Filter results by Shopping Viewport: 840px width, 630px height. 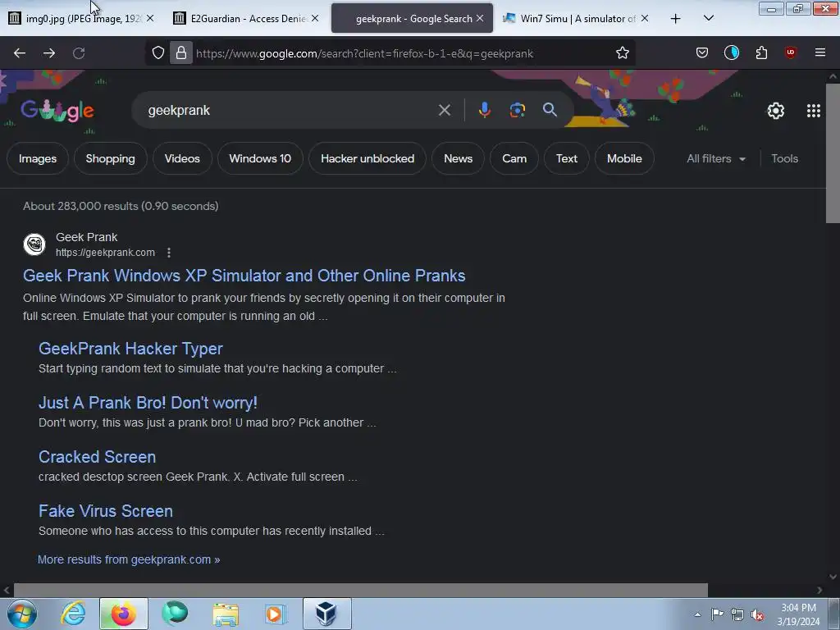tap(111, 158)
